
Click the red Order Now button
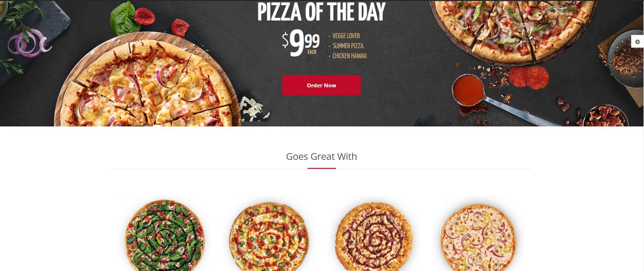[x=321, y=85]
